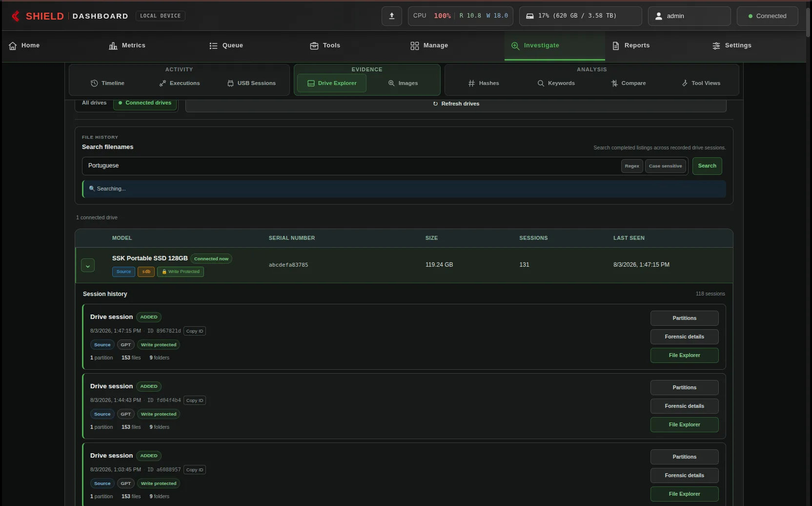
Task: Click the sdb drive tag
Action: pyautogui.click(x=146, y=272)
